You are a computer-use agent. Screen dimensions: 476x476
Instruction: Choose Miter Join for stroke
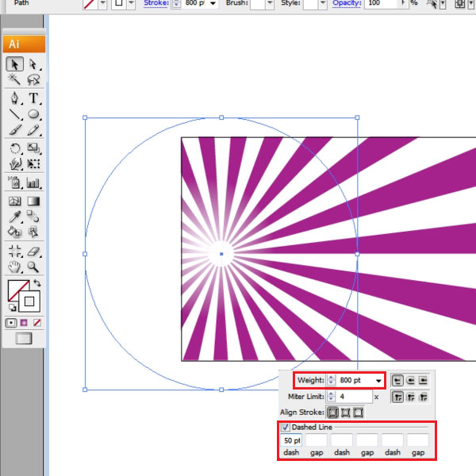coord(397,397)
